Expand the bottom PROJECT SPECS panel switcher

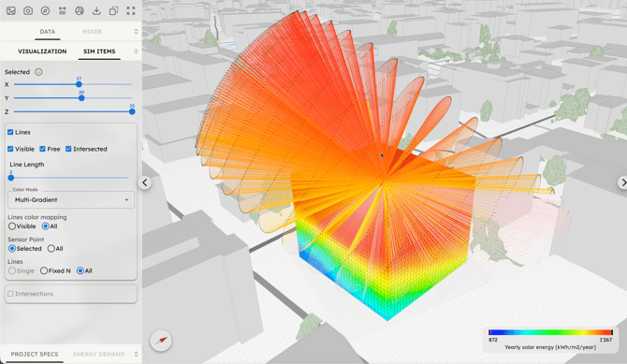[x=136, y=354]
